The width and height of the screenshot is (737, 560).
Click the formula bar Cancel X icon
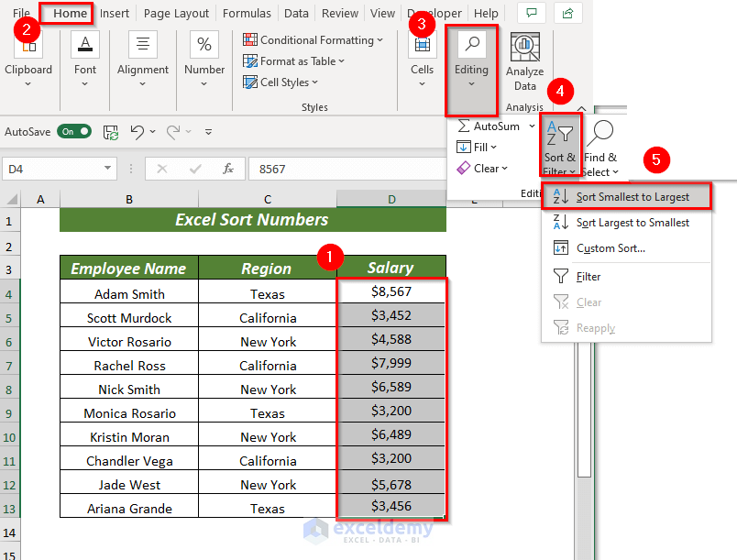[x=162, y=169]
